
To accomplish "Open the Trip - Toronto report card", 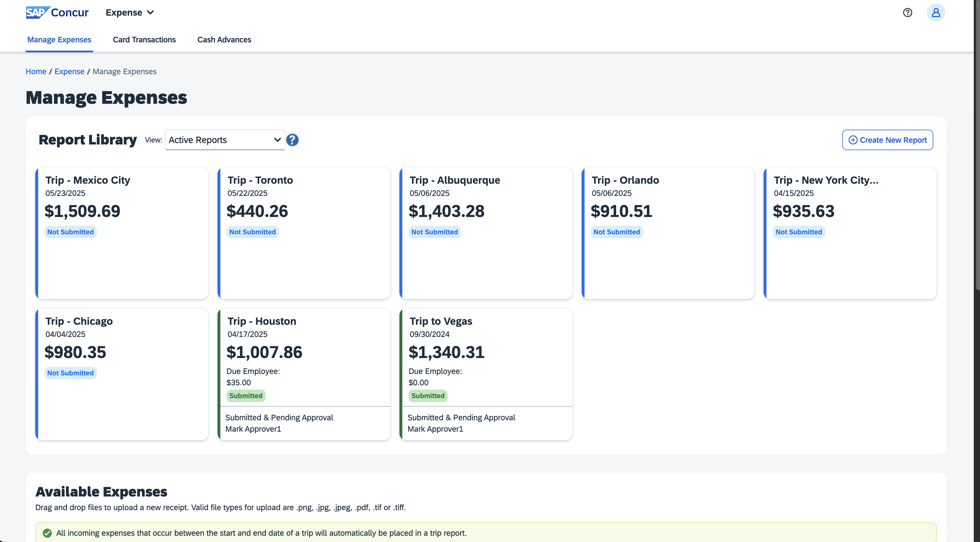I will 260,180.
